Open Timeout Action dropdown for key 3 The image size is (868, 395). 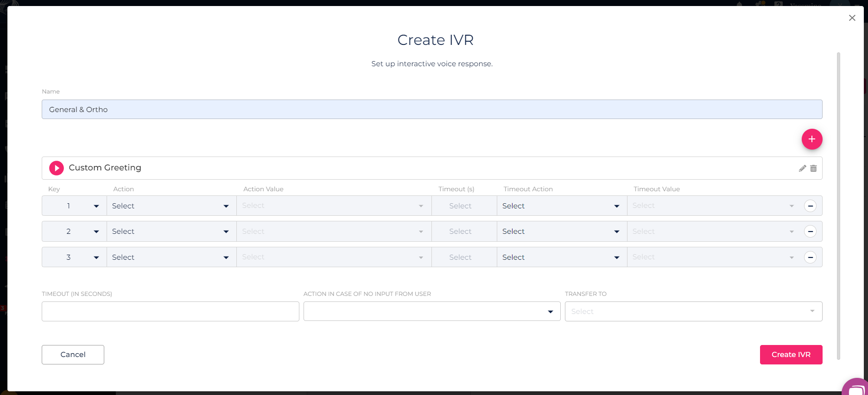click(561, 257)
